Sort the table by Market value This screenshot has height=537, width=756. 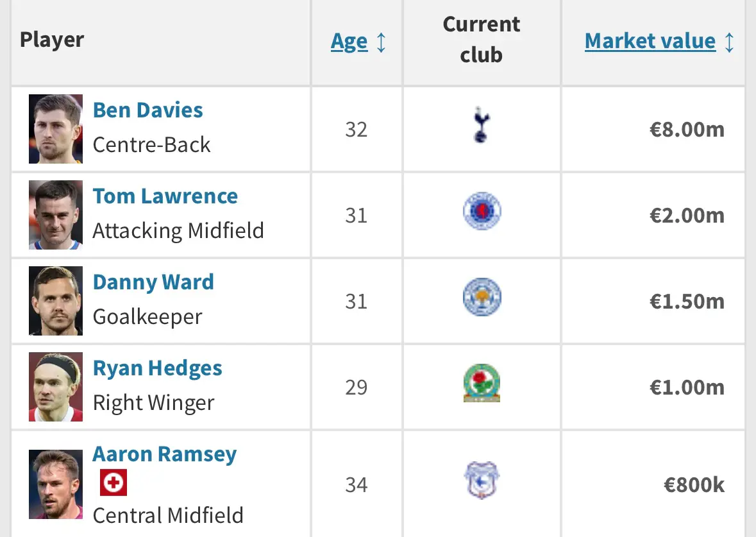coord(650,41)
